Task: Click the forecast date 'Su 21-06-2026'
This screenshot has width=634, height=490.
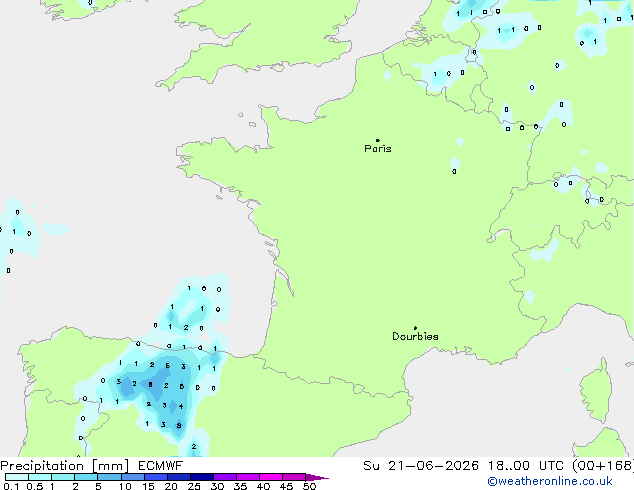Action: click(421, 466)
